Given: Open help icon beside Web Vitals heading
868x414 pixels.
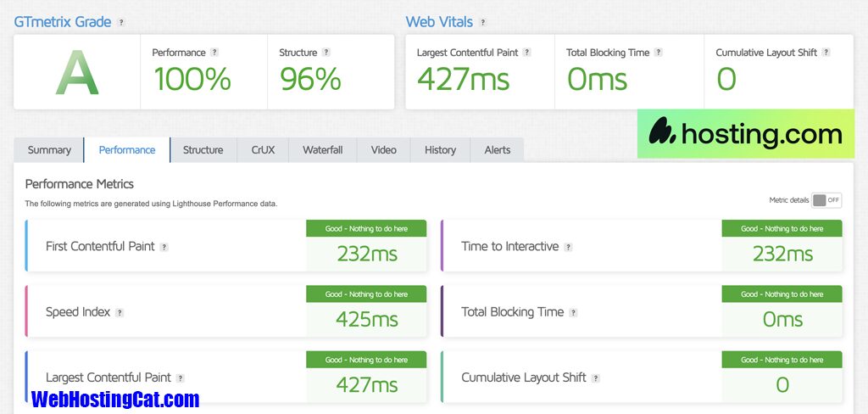Looking at the screenshot, I should click(482, 22).
